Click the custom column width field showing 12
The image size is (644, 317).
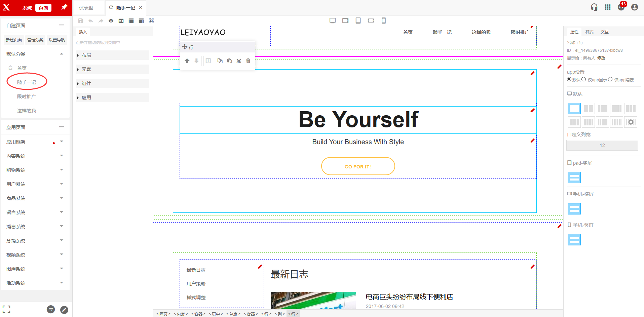pos(602,145)
